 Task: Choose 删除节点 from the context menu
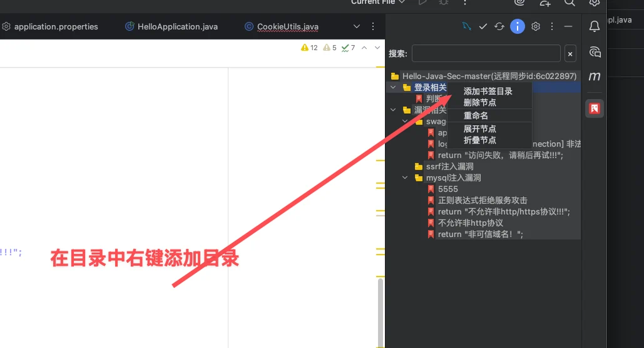[479, 103]
